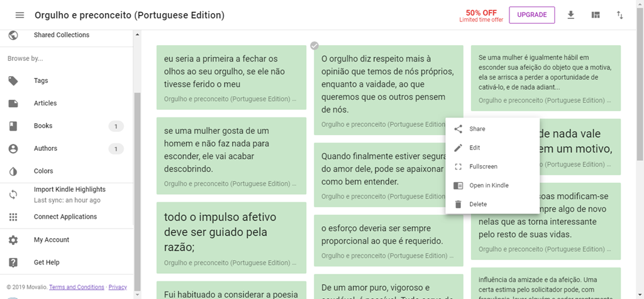The width and height of the screenshot is (644, 299).
Task: Open Connect Applications
Action: (x=67, y=217)
